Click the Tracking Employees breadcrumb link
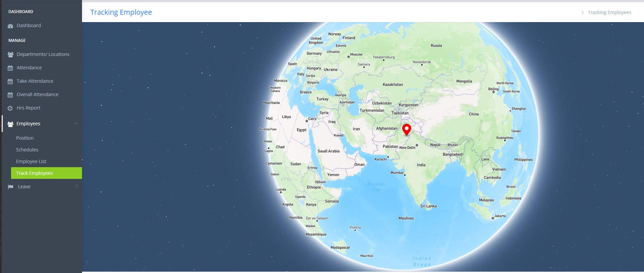The width and height of the screenshot is (644, 273). [x=609, y=12]
